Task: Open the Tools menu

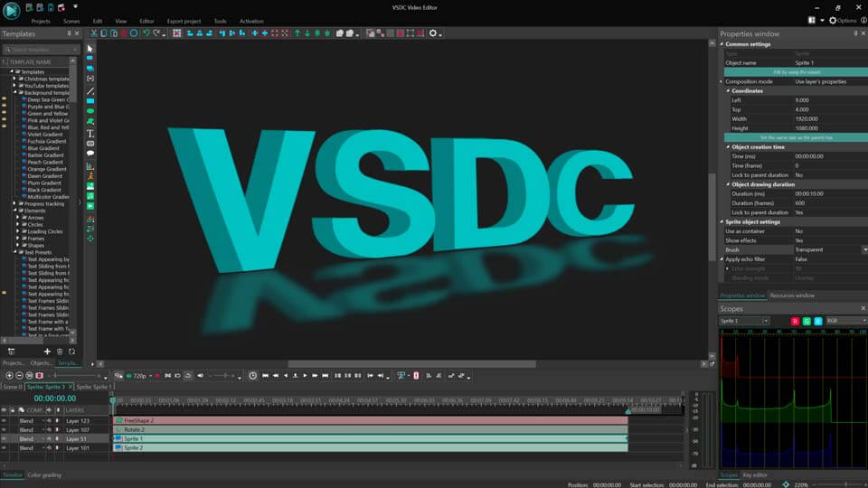Action: (221, 21)
